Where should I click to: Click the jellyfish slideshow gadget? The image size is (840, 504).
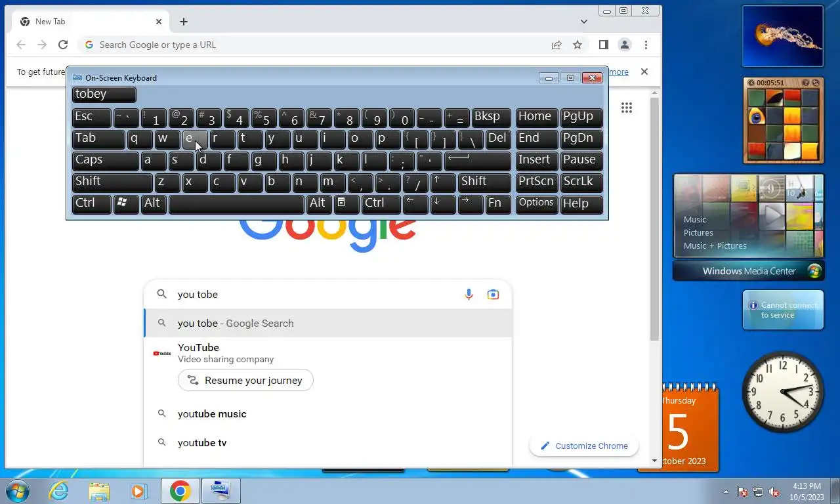click(x=782, y=36)
